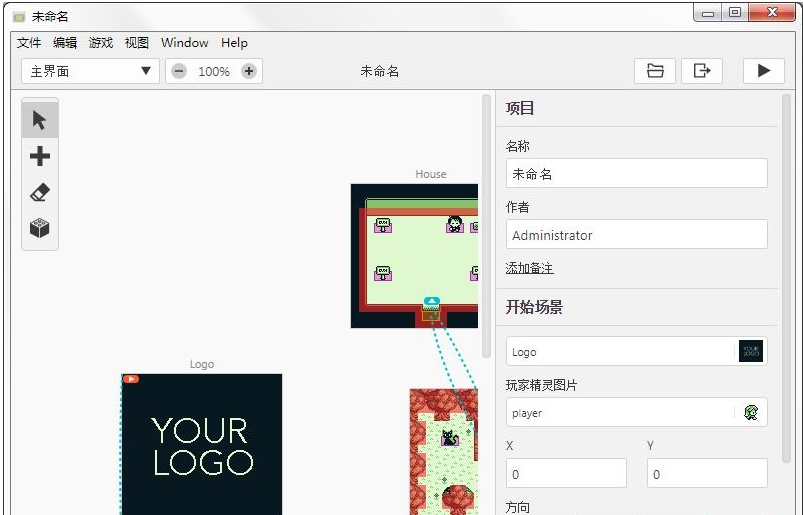The image size is (803, 515).
Task: Click the app icon in title bar
Action: 19,17
